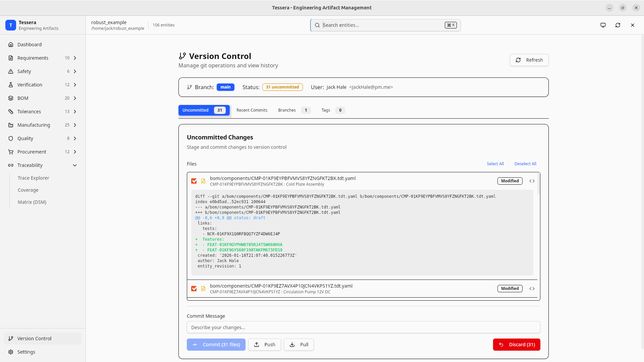Click the search magnifier in the search bar
The width and height of the screenshot is (644, 362).
click(x=317, y=25)
